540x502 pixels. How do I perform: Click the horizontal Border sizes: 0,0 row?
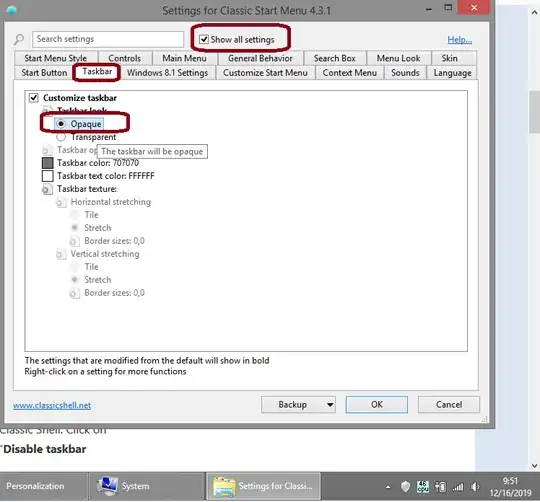coord(107,241)
